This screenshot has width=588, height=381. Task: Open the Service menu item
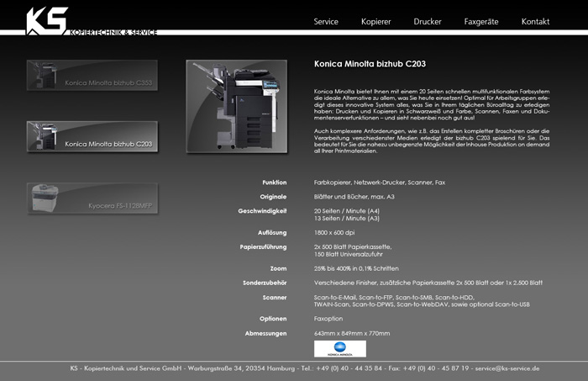[326, 22]
